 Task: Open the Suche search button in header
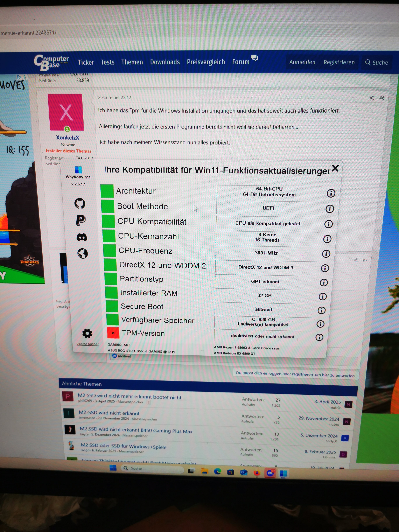point(376,63)
